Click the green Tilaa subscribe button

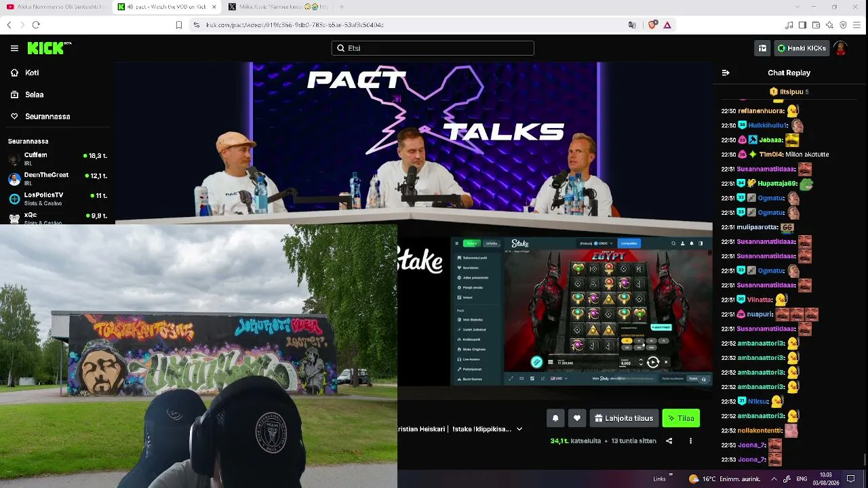pos(681,418)
